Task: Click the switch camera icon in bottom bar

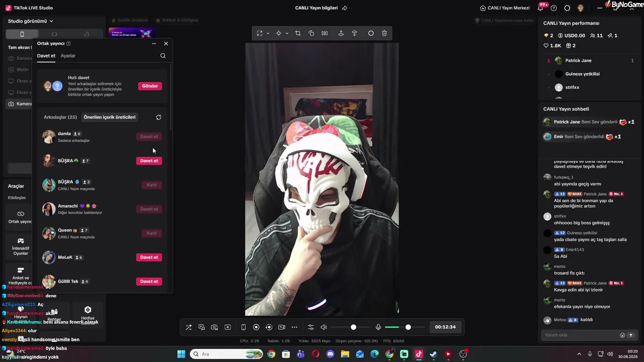Action: pyautogui.click(x=282, y=327)
